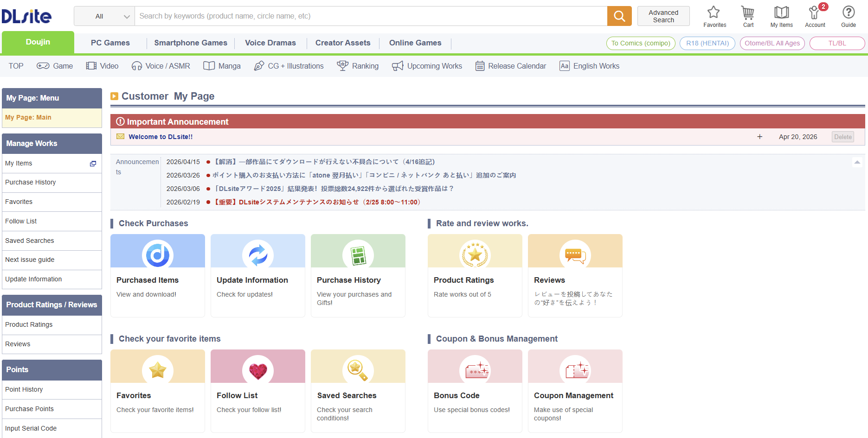This screenshot has width=868, height=438.
Task: Click envelope icon beside Welcome to DLsite
Action: pyautogui.click(x=120, y=136)
